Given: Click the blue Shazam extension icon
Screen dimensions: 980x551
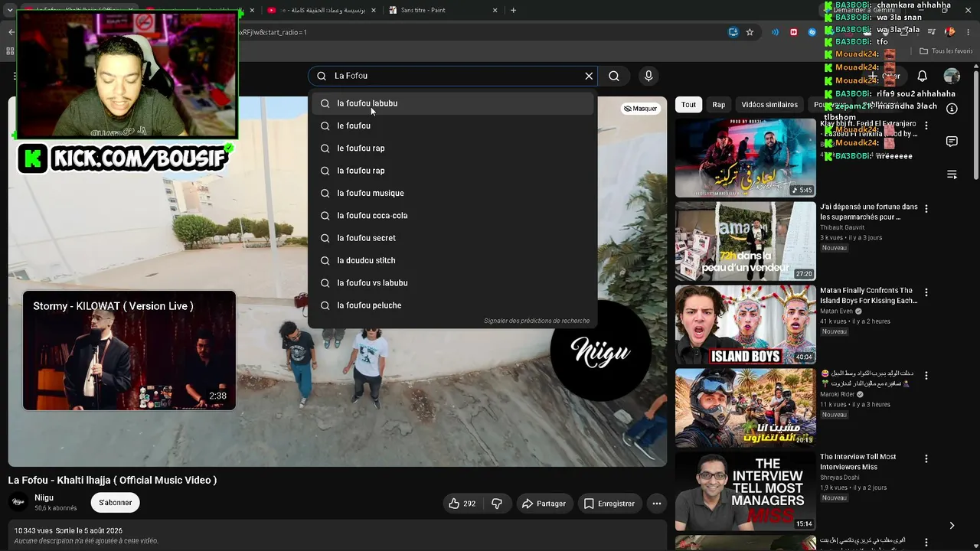Looking at the screenshot, I should tap(812, 32).
